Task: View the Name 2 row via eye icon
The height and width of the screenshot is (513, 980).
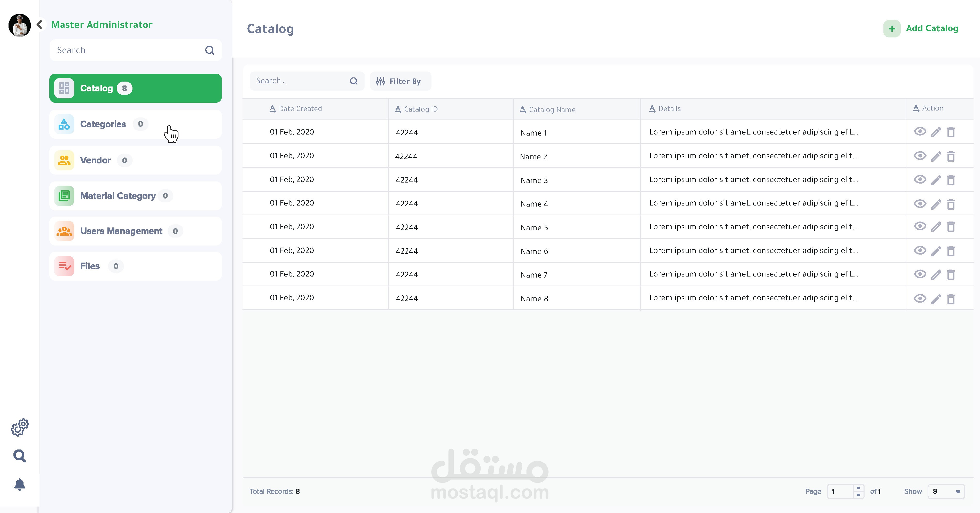Action: click(920, 155)
